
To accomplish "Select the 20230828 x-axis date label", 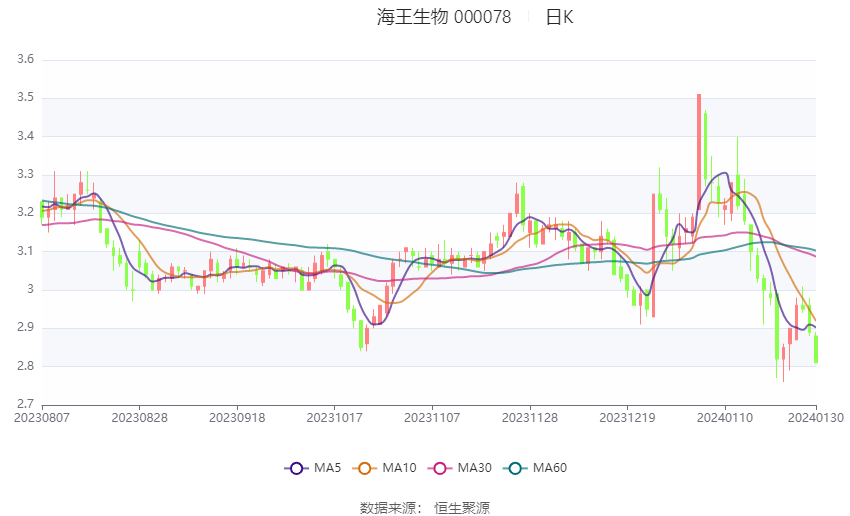I will (x=139, y=418).
